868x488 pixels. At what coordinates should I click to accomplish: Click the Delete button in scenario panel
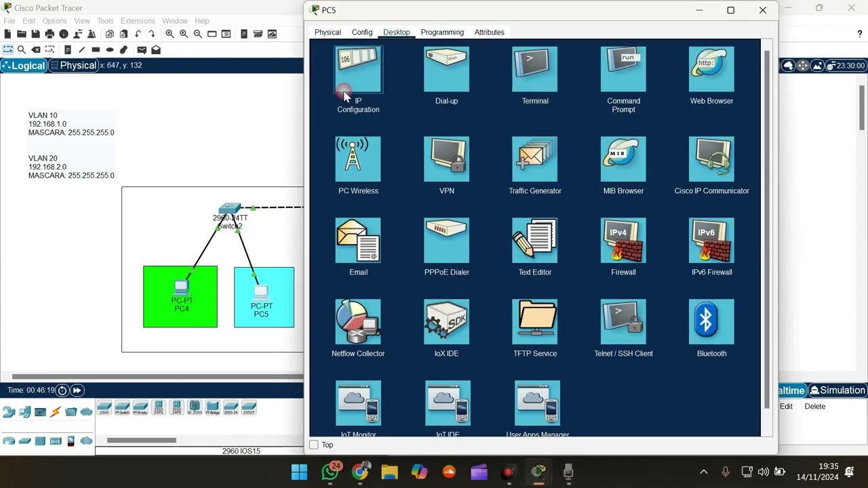(x=814, y=407)
